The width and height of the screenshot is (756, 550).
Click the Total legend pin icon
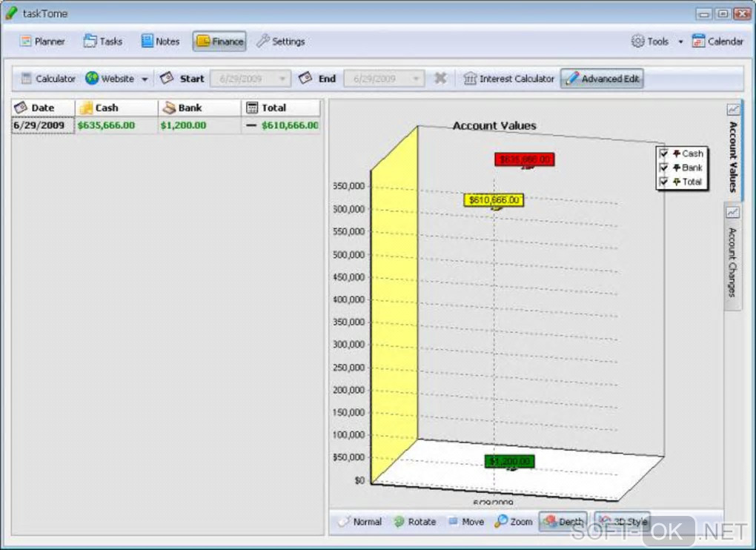676,182
